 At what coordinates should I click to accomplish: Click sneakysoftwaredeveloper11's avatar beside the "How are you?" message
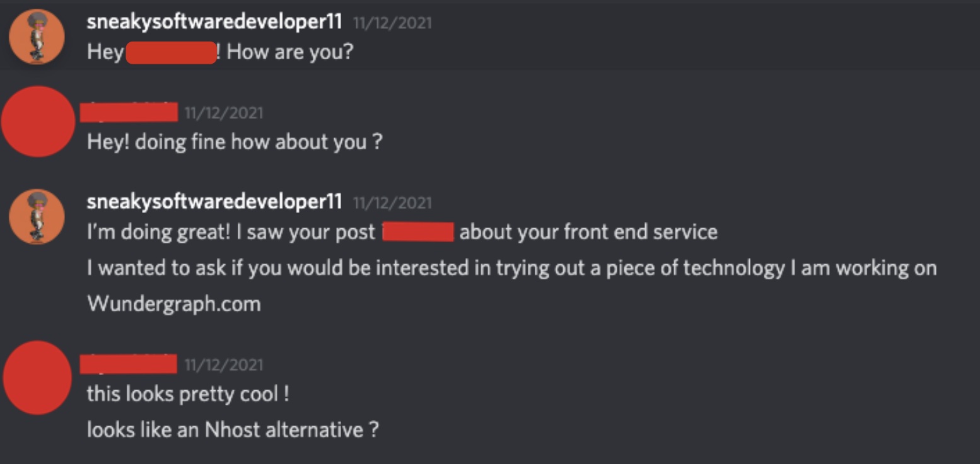[37, 37]
